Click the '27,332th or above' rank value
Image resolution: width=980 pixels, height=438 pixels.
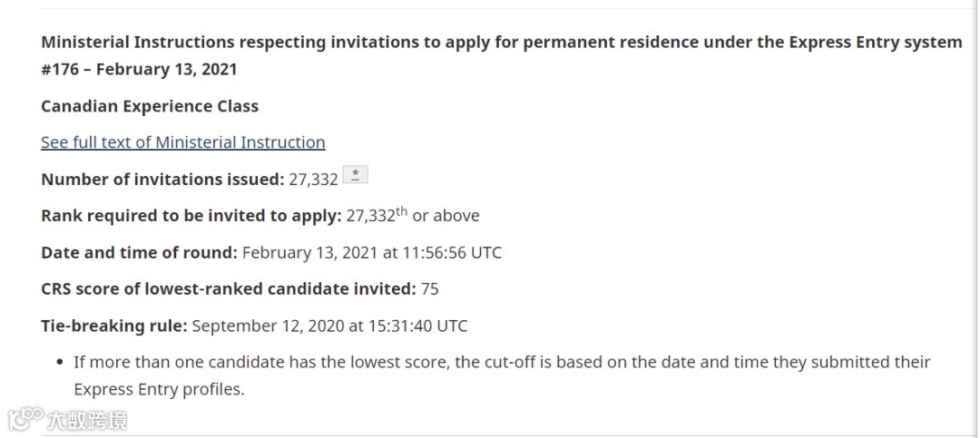pyautogui.click(x=413, y=216)
